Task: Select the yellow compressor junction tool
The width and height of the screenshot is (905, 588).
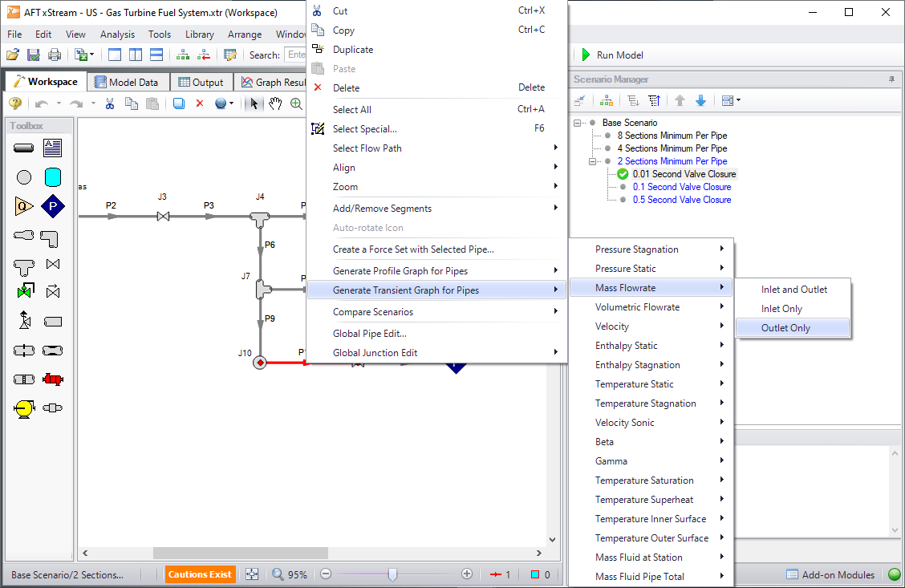Action: [x=24, y=408]
